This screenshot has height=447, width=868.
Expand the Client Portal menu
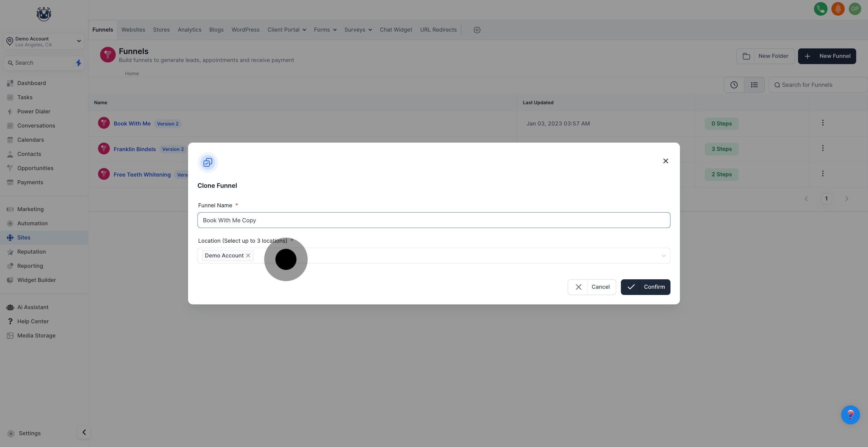286,30
